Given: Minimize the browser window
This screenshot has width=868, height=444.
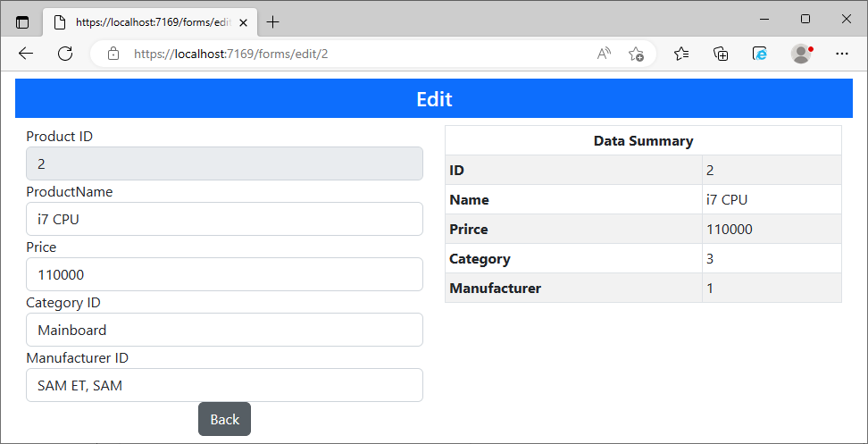Looking at the screenshot, I should tap(765, 19).
